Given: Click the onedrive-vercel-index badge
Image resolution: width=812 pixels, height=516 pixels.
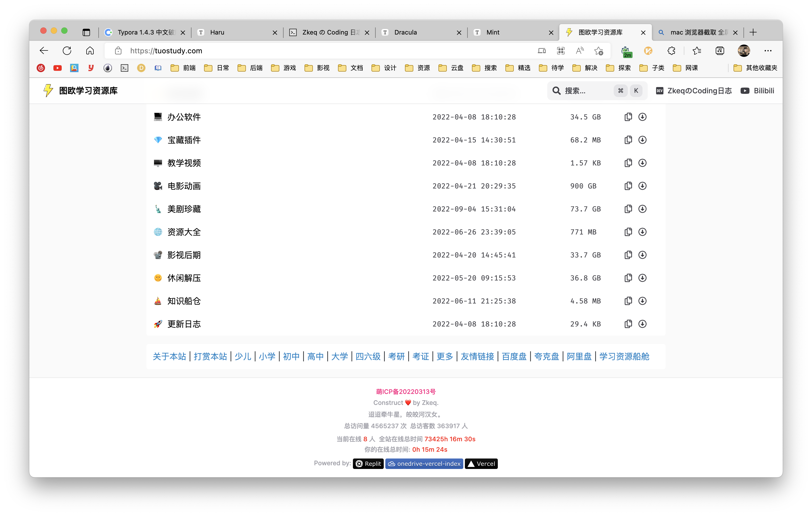Looking at the screenshot, I should point(424,464).
